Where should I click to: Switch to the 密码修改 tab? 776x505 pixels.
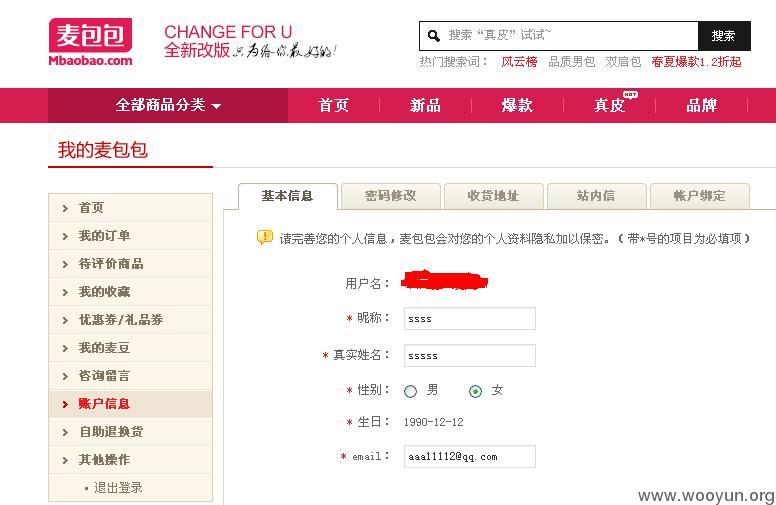pos(390,196)
